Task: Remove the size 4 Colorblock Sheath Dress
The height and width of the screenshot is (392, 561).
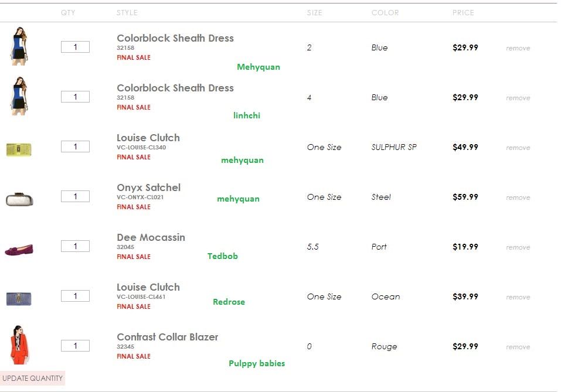Action: click(x=518, y=98)
